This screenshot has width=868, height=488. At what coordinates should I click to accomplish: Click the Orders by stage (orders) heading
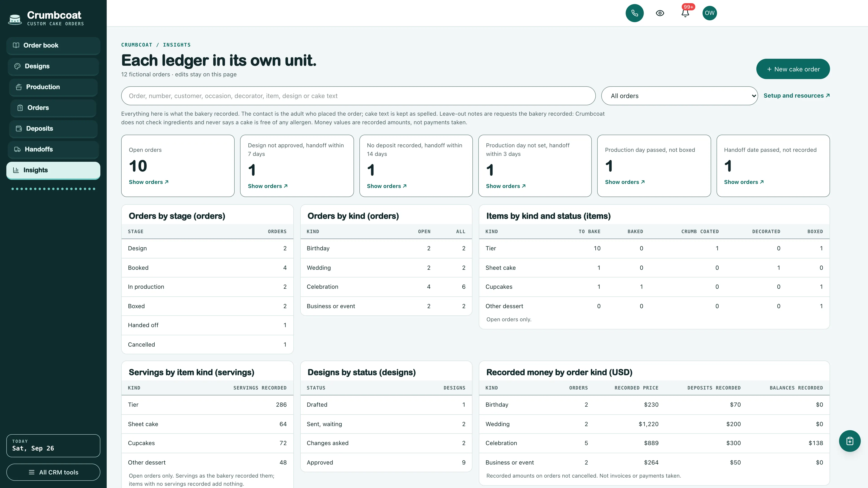[177, 216]
